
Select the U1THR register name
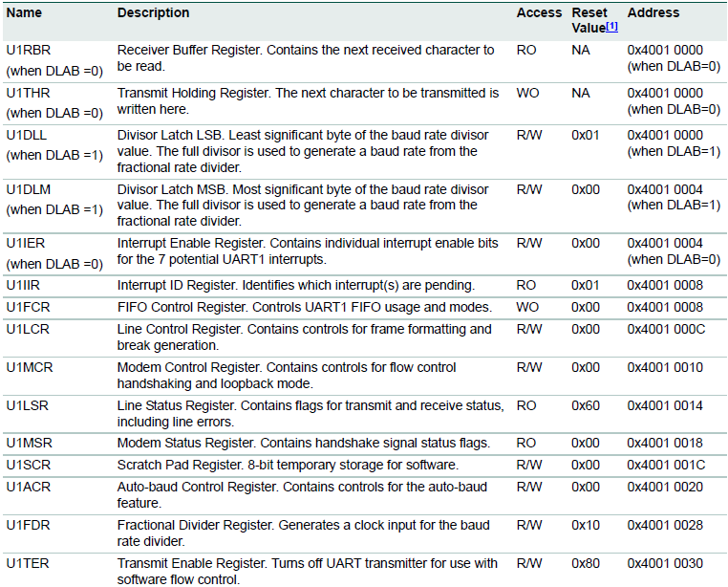tap(26, 94)
